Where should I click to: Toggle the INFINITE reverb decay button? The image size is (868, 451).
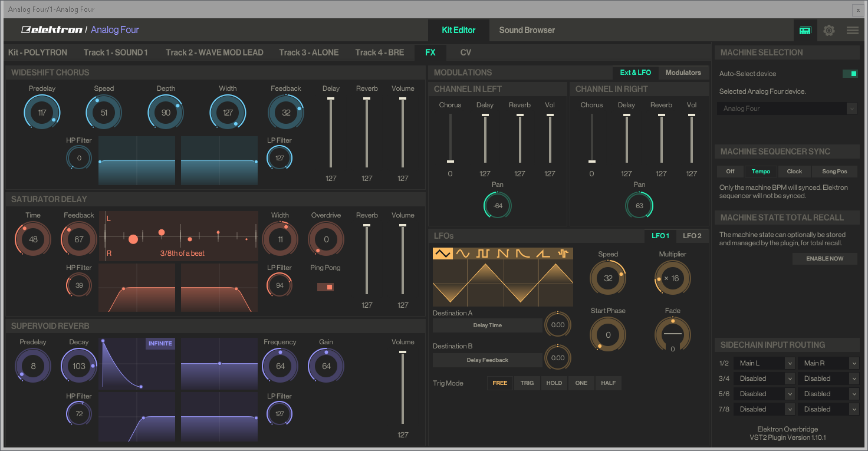pyautogui.click(x=160, y=344)
